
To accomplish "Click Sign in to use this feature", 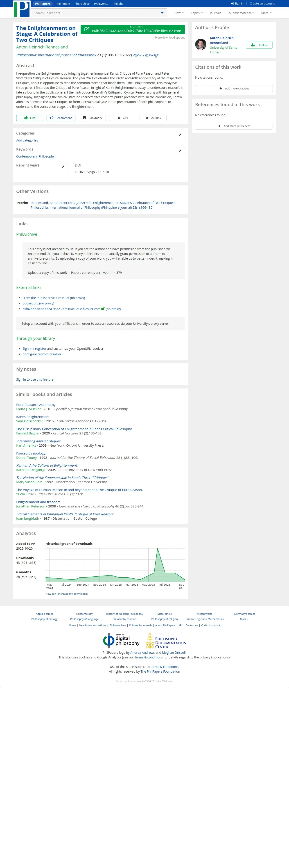I will click(x=35, y=379).
